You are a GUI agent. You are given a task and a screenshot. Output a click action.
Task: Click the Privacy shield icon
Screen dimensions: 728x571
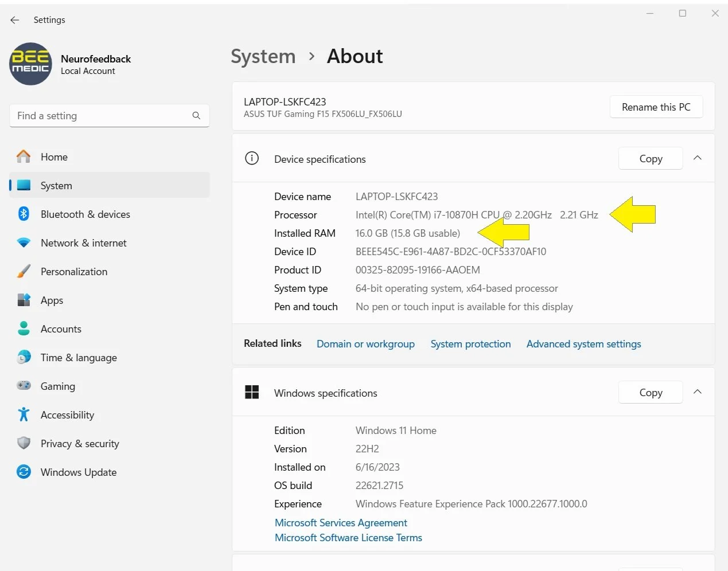pos(24,443)
